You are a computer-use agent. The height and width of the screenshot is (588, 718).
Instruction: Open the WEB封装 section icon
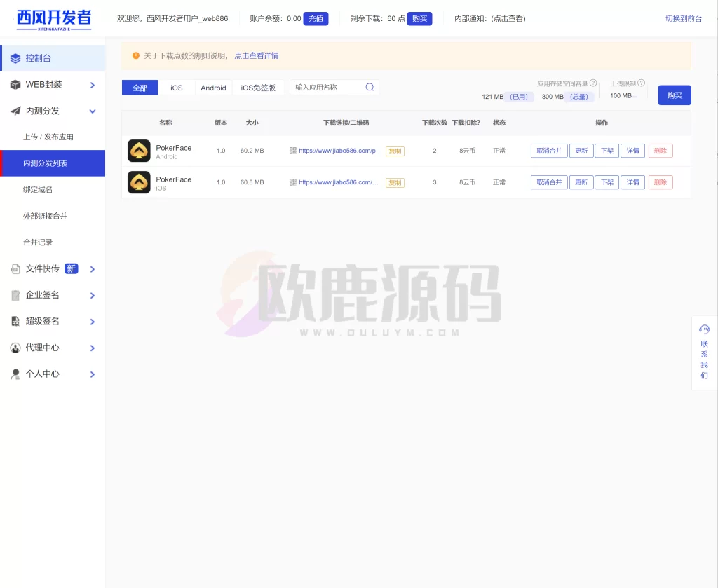[15, 85]
